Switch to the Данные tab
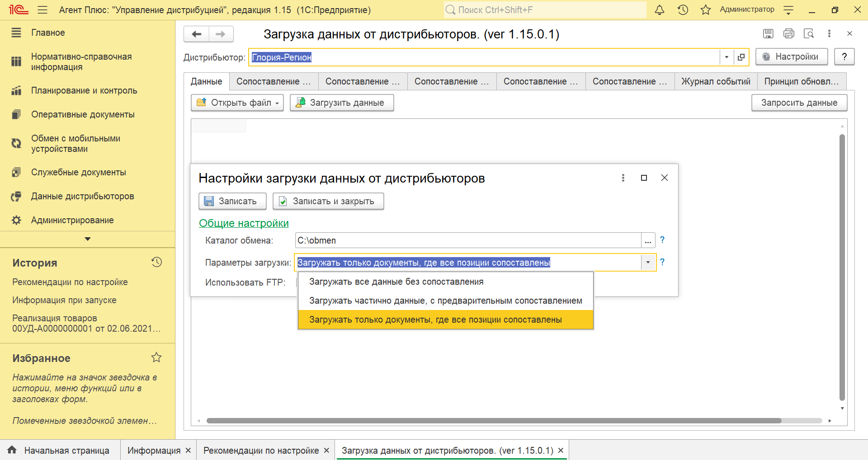 click(x=206, y=81)
